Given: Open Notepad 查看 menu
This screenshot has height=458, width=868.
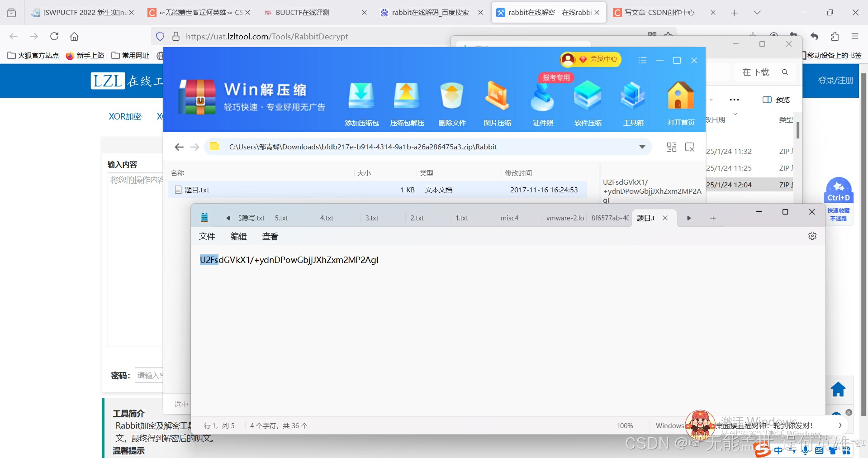Looking at the screenshot, I should pyautogui.click(x=270, y=236).
